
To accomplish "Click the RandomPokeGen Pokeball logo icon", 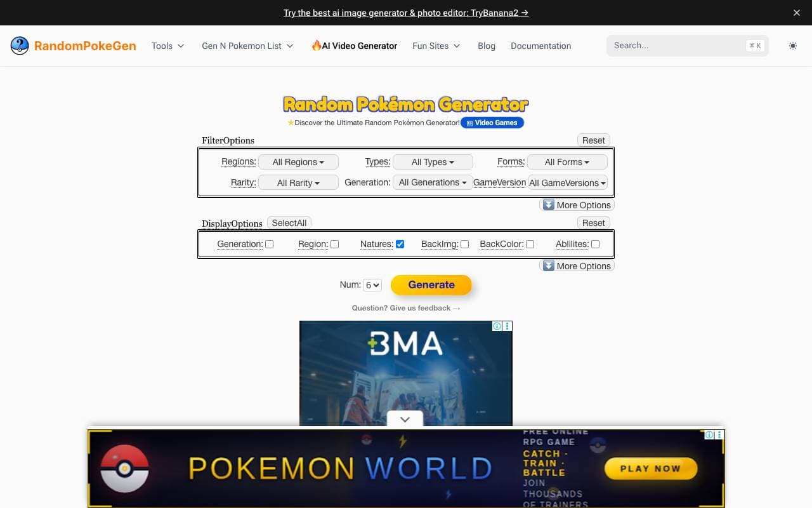I will (x=20, y=46).
